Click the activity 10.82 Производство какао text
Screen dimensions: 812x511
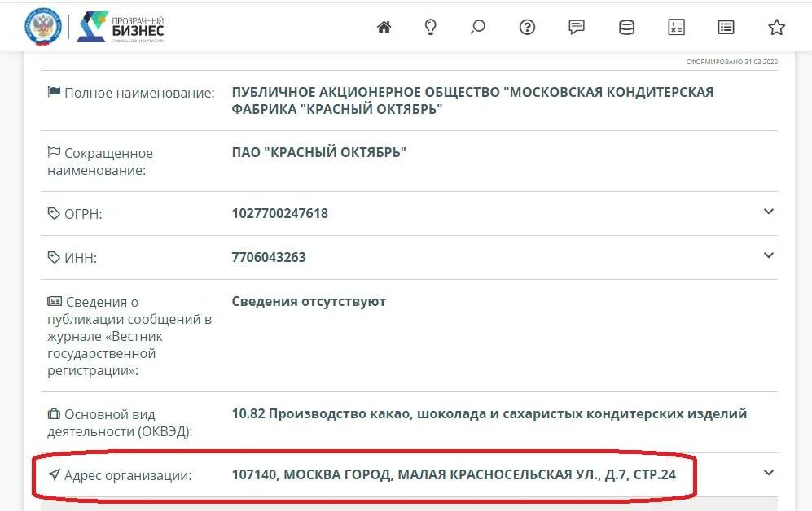point(489,414)
